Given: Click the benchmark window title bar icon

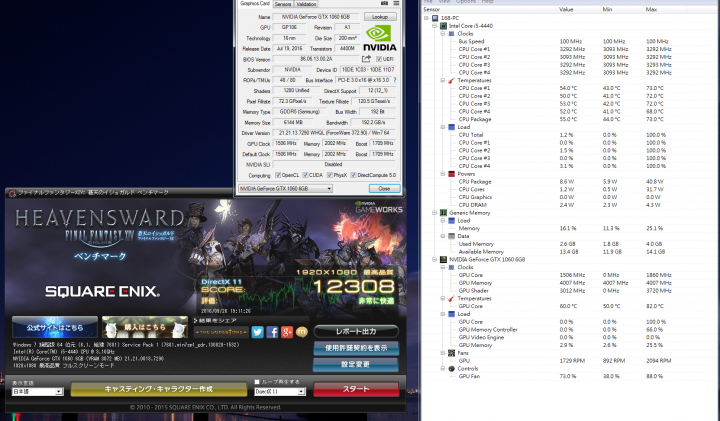Looking at the screenshot, I should pyautogui.click(x=13, y=193).
